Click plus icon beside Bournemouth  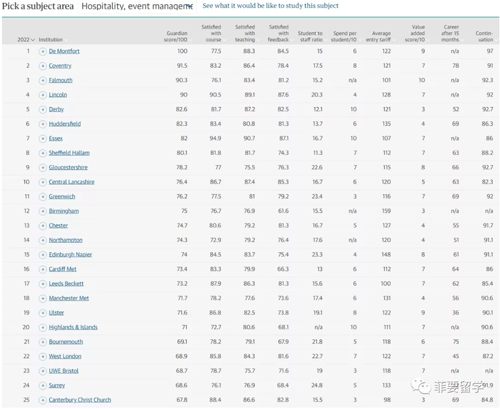coord(42,342)
